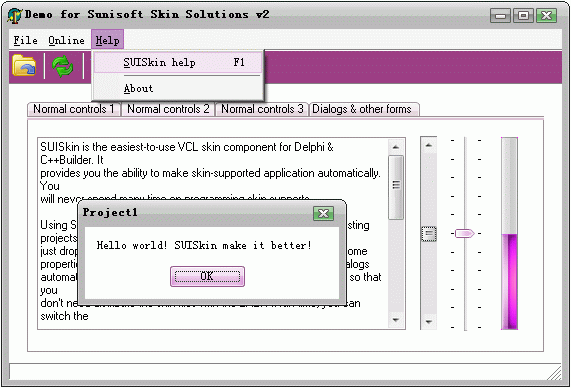This screenshot has height=388, width=571.
Task: Click the standalone vertical scrollbar thumb
Action: click(429, 234)
